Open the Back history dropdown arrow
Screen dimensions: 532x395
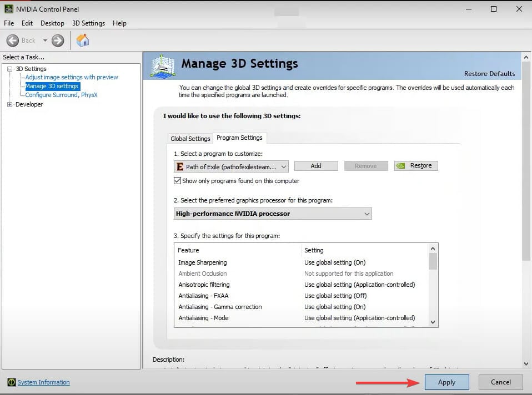(x=45, y=40)
